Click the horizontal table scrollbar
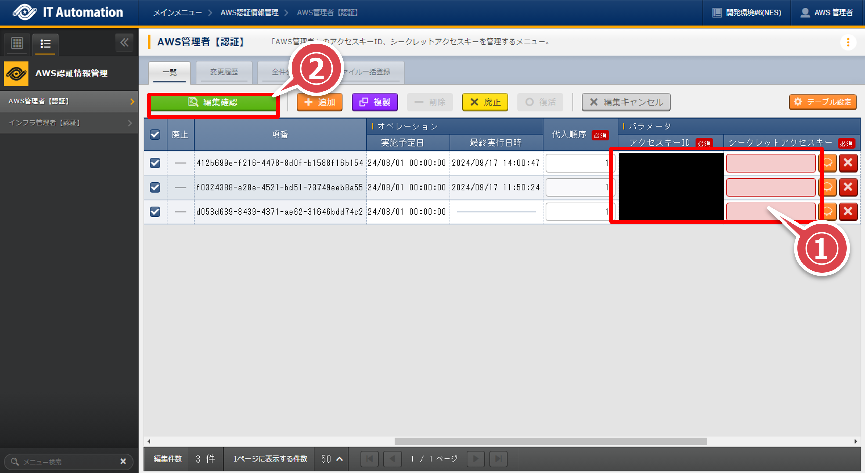Viewport: 868px width, 473px height. (550, 441)
